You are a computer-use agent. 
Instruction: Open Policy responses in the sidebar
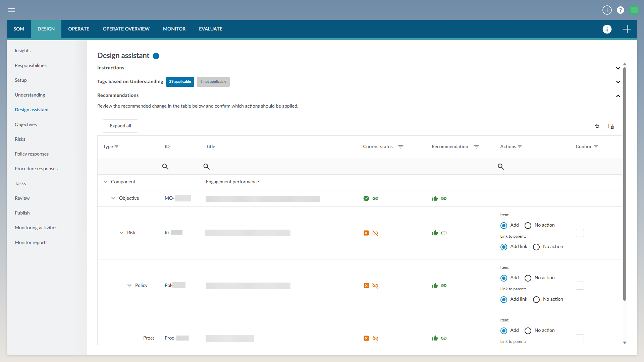point(32,154)
